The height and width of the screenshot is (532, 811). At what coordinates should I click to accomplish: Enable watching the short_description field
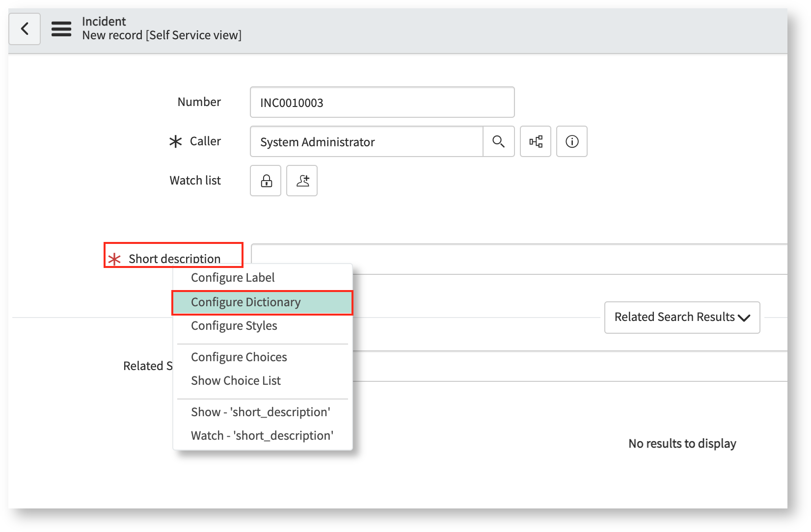point(262,435)
